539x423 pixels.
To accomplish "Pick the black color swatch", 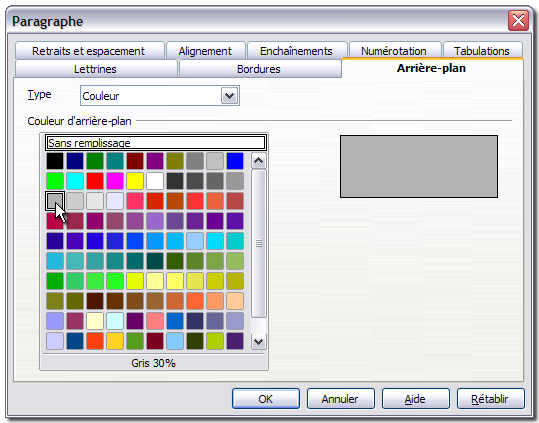I will tap(55, 161).
